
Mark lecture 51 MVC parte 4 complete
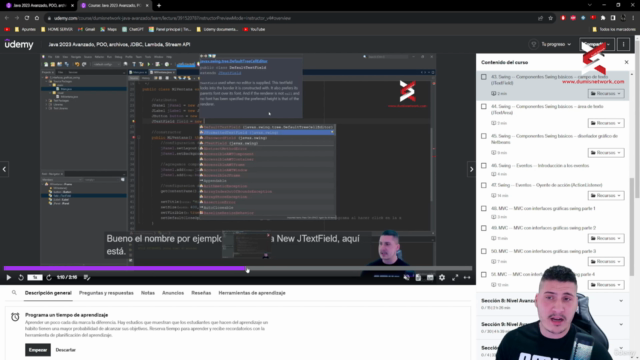click(x=484, y=275)
